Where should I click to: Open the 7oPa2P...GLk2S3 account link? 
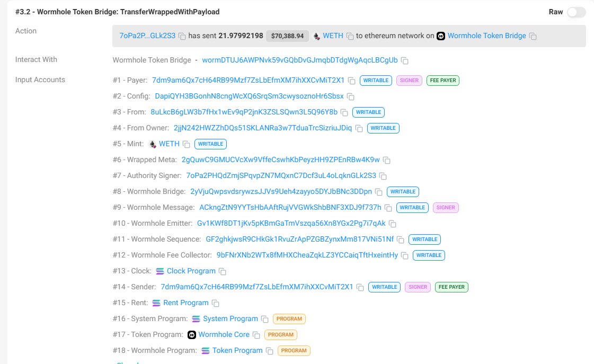click(x=147, y=35)
